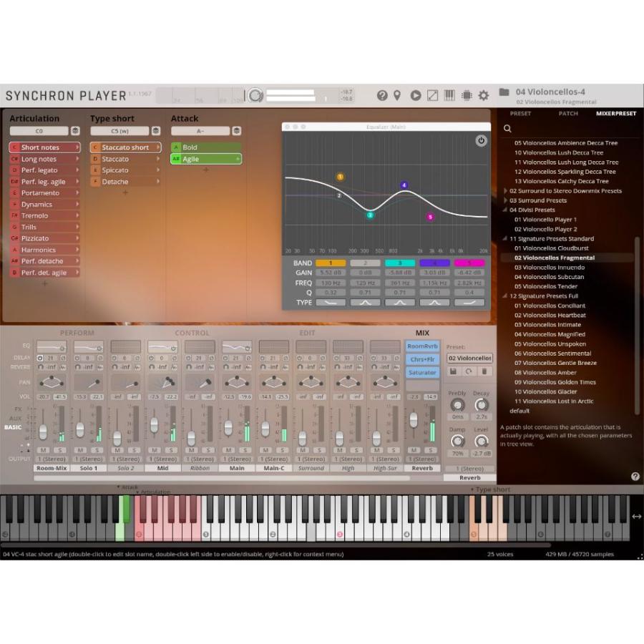Select the Long notes articulation

(45, 159)
